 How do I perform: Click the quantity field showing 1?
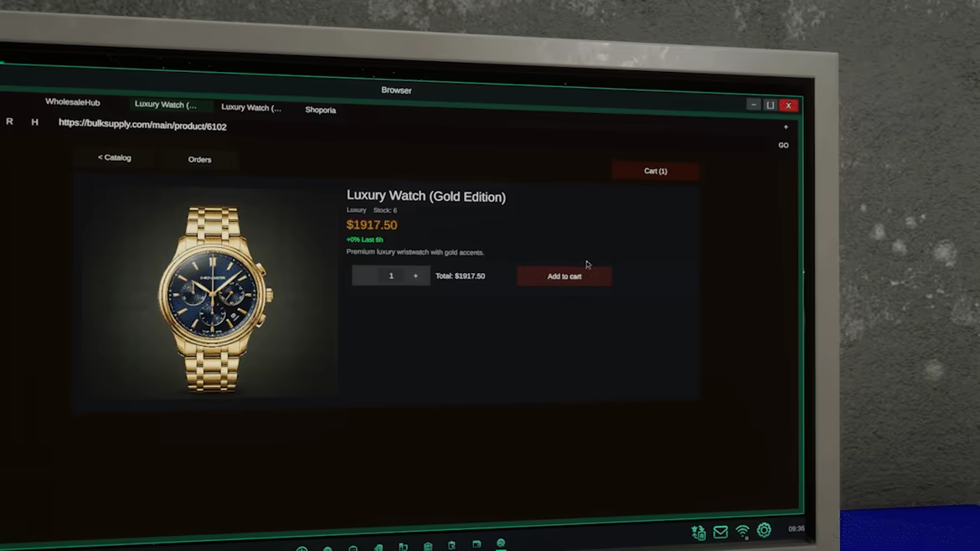391,275
